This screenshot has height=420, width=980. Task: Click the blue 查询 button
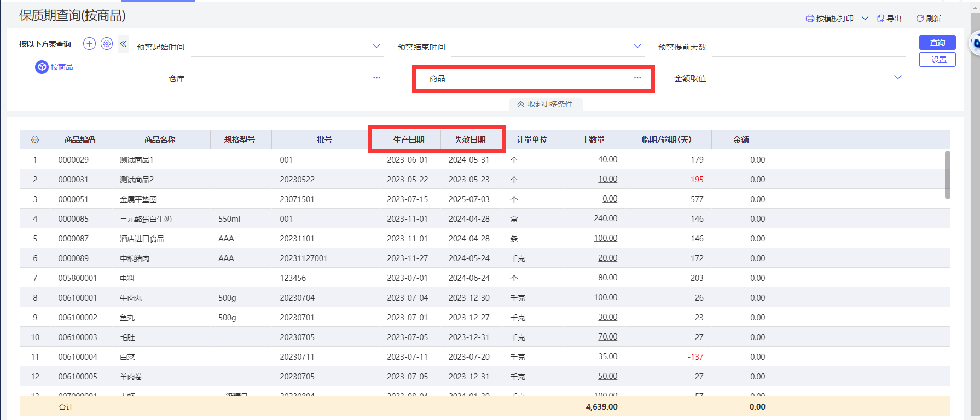tap(937, 43)
